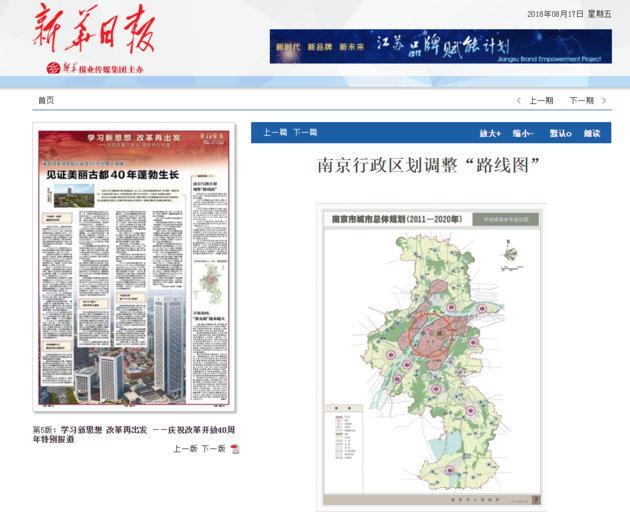Go to previous page 上一版
Image resolution: width=630 pixels, height=512 pixels.
(x=185, y=449)
